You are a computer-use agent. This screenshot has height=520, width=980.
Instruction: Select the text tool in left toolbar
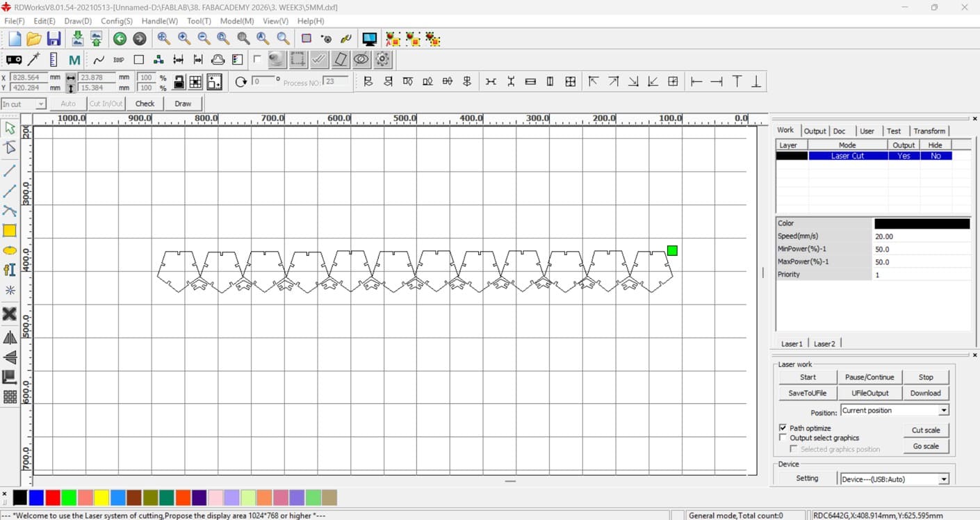click(10, 270)
